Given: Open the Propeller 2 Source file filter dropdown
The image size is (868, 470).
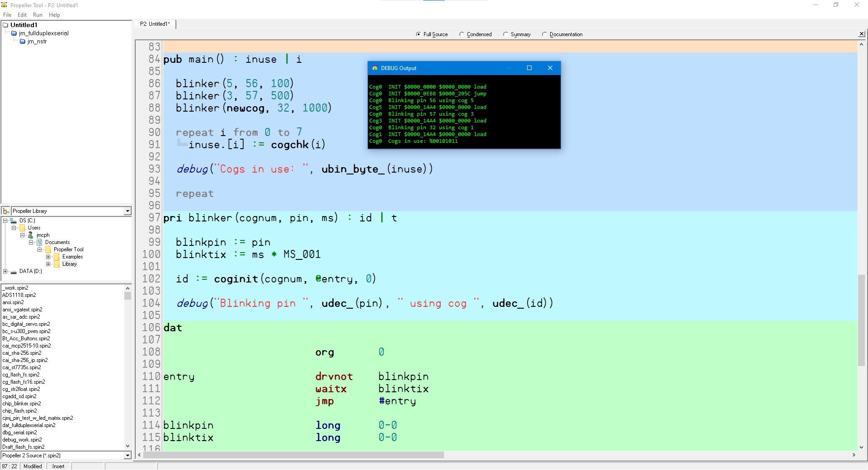Looking at the screenshot, I should coord(127,456).
